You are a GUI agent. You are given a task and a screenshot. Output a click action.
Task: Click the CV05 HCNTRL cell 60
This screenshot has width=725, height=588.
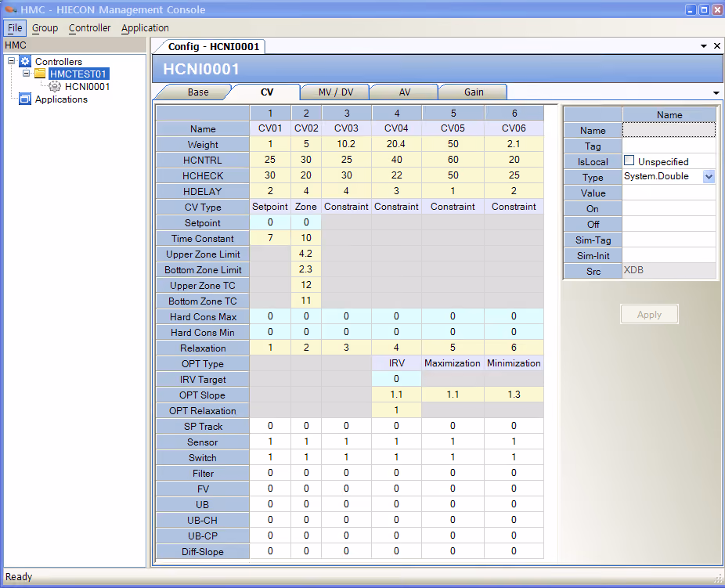pyautogui.click(x=453, y=160)
